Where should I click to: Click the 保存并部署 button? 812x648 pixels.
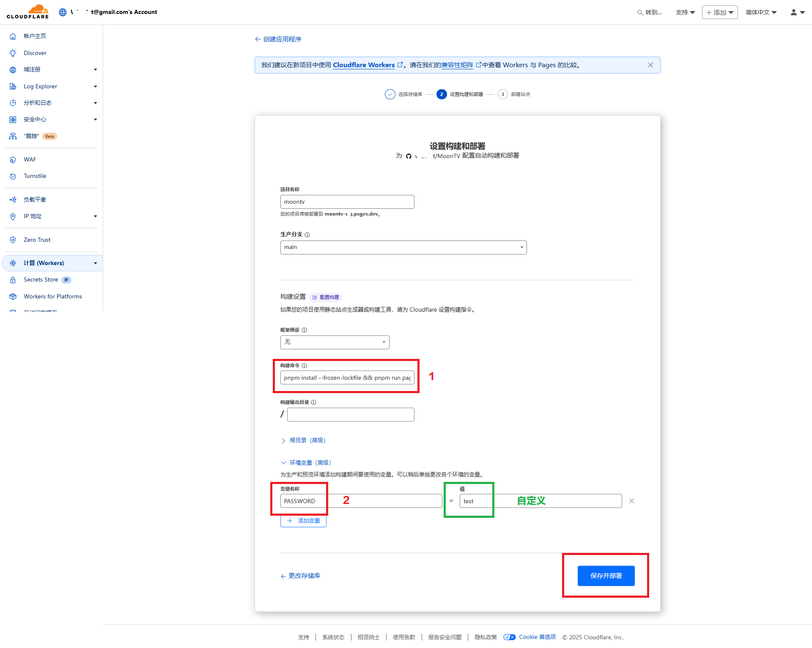[606, 576]
